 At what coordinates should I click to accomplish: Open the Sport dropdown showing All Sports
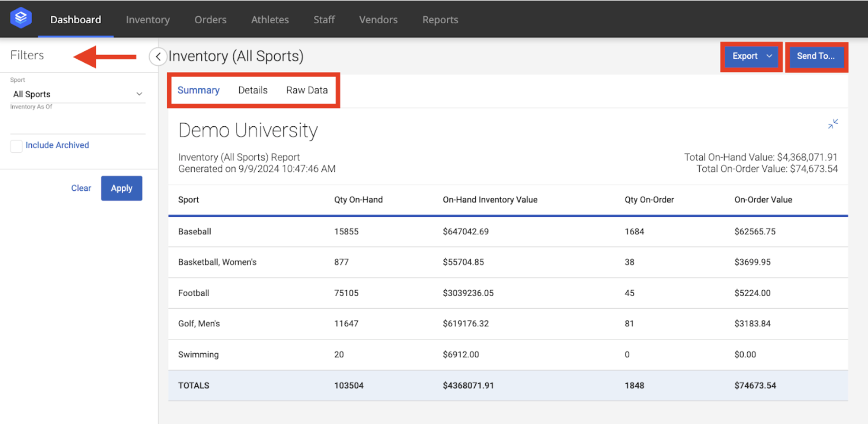click(77, 94)
